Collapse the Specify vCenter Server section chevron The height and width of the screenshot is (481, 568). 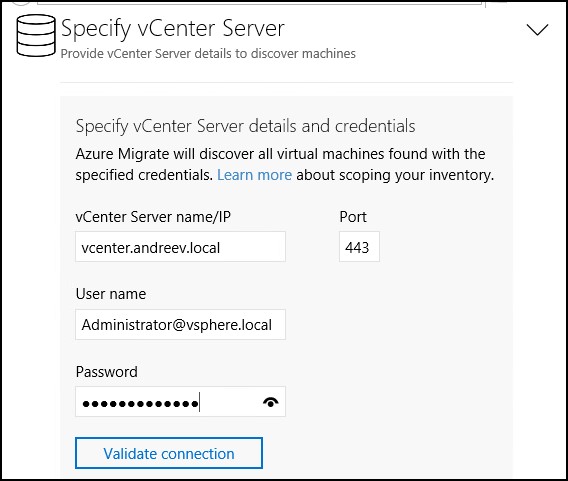[537, 30]
